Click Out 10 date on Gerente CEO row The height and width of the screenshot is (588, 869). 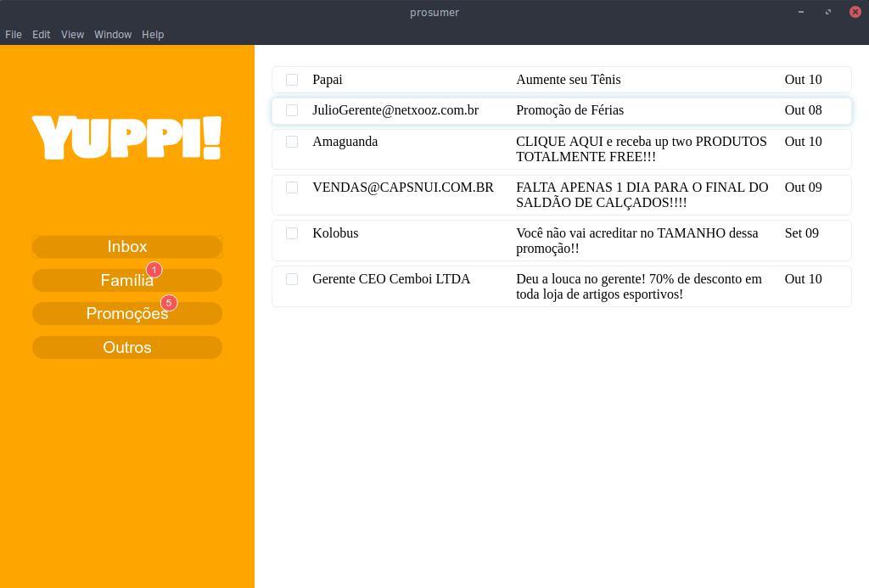tap(803, 279)
